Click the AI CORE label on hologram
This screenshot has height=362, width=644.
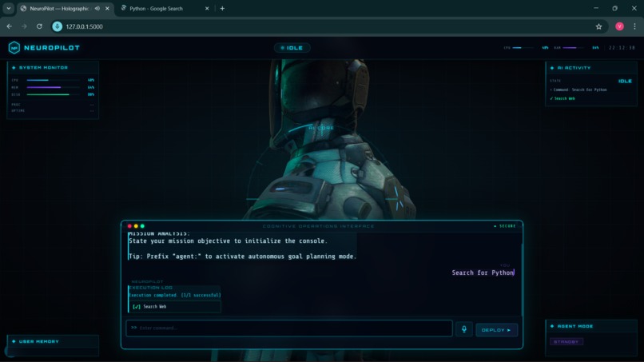pos(321,128)
